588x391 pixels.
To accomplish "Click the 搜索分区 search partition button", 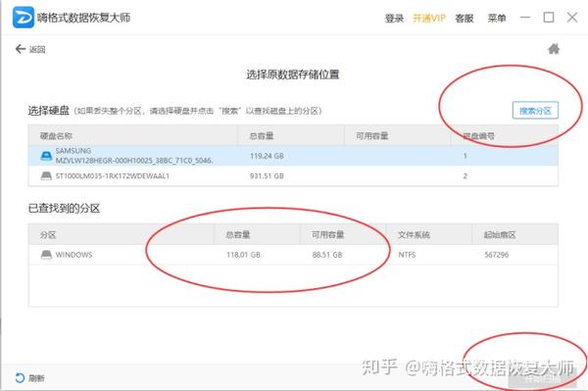I will click(x=535, y=111).
